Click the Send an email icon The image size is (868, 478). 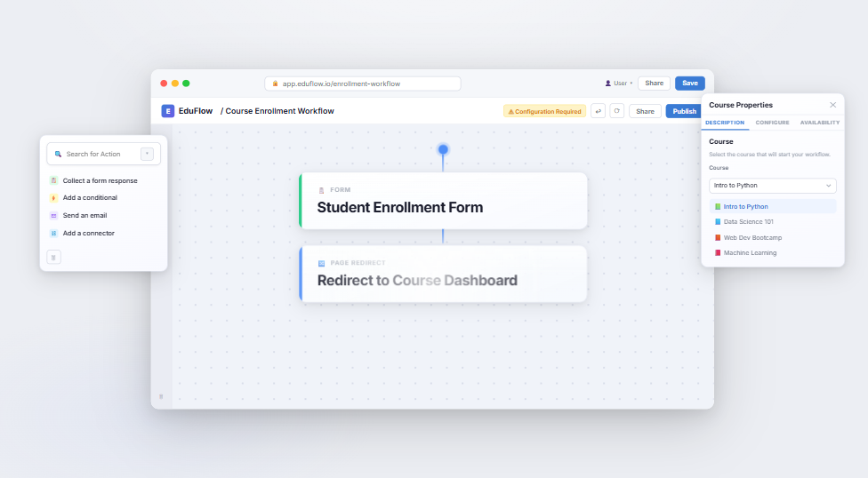tap(53, 215)
